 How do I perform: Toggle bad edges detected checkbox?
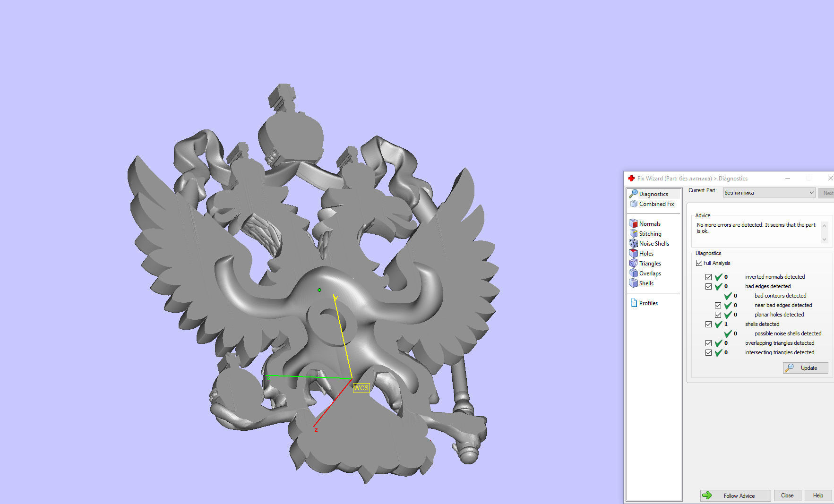point(708,286)
